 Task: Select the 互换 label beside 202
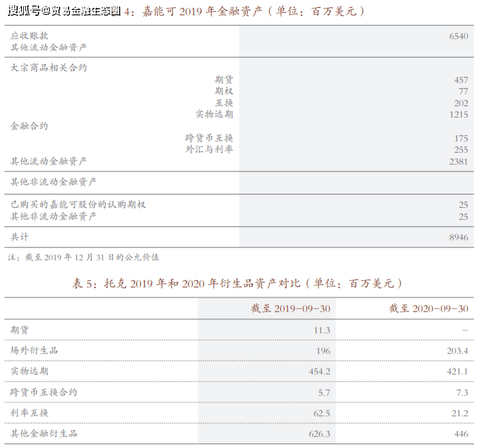point(224,103)
